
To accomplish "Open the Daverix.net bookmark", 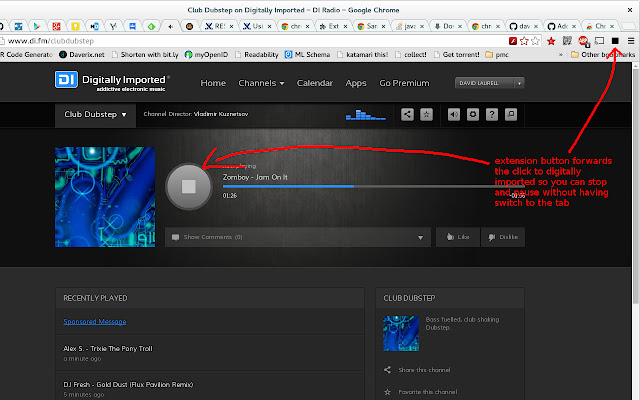I will (82, 55).
